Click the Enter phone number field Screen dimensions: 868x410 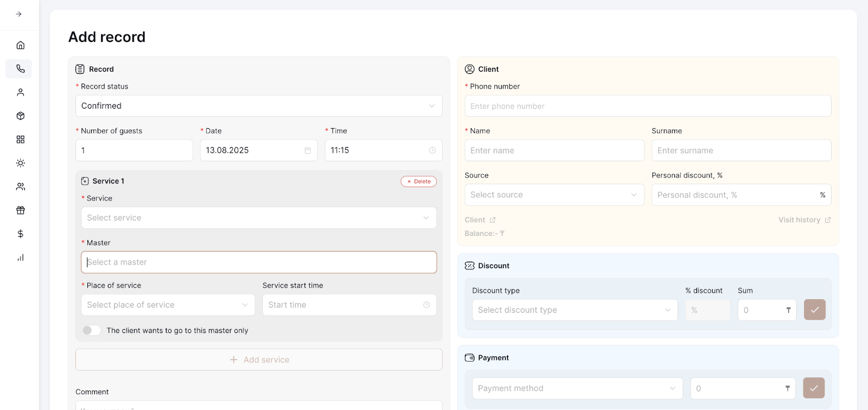648,106
